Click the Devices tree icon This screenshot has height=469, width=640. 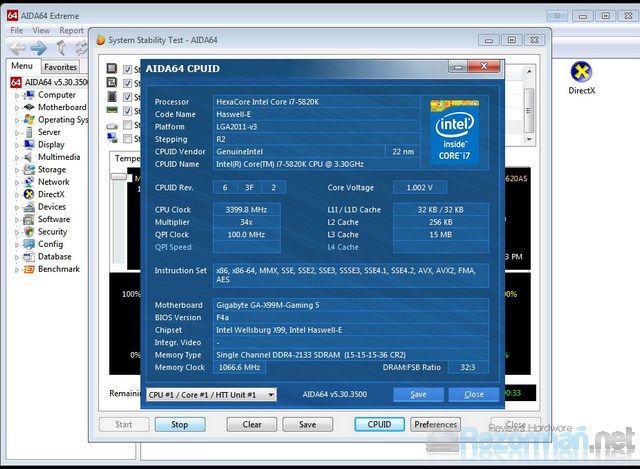[29, 207]
